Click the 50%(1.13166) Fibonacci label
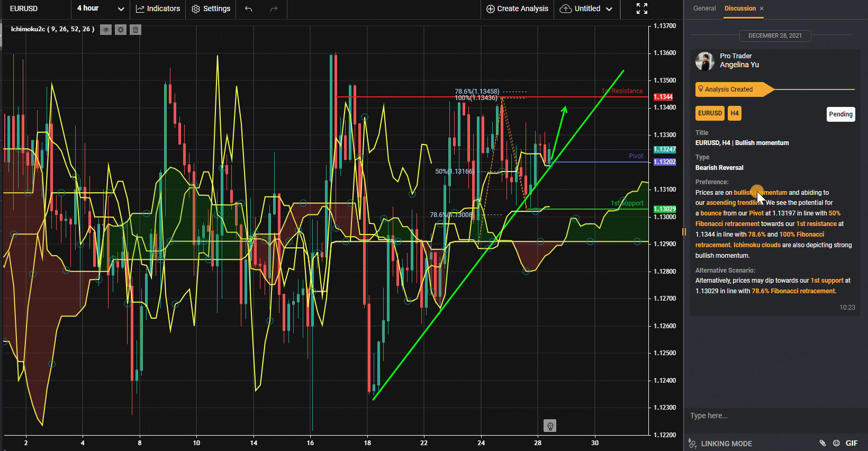This screenshot has height=451, width=868. click(x=454, y=172)
